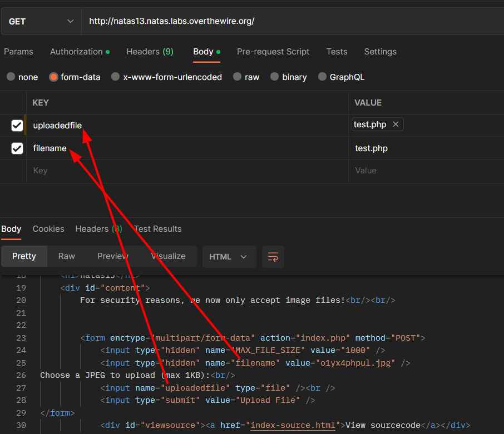This screenshot has height=434, width=504.
Task: Click the request URL input field
Action: [x=289, y=21]
